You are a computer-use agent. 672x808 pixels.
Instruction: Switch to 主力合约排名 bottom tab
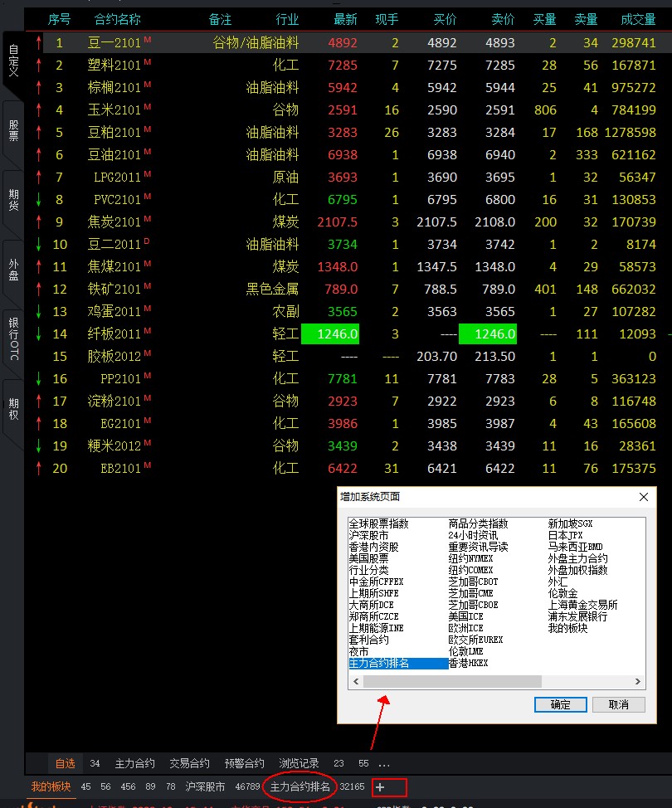[300, 786]
